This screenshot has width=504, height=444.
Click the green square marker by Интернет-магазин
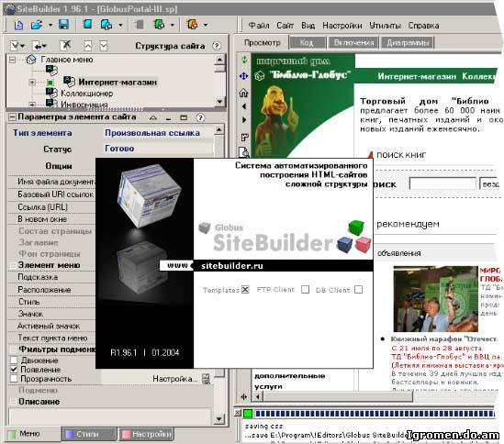[50, 83]
